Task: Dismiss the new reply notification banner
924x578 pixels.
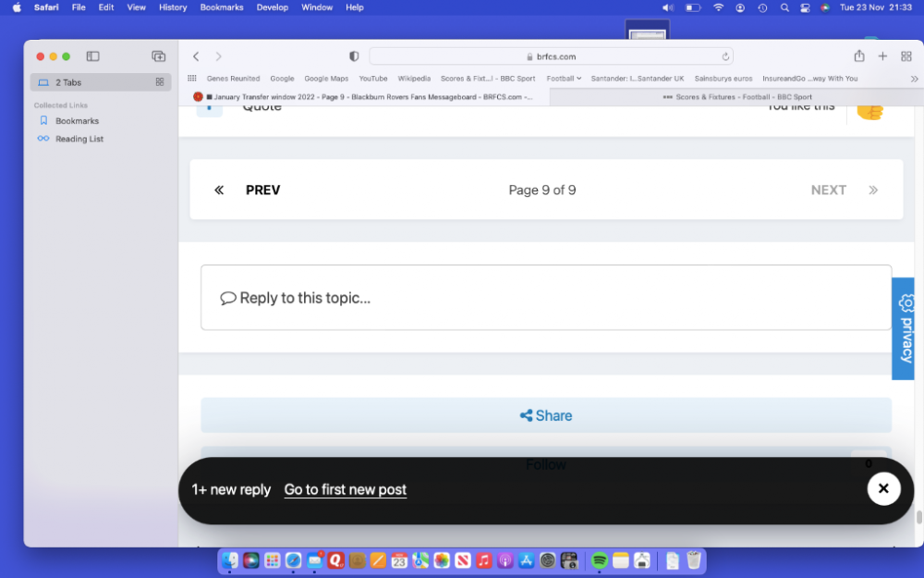Action: [x=883, y=488]
